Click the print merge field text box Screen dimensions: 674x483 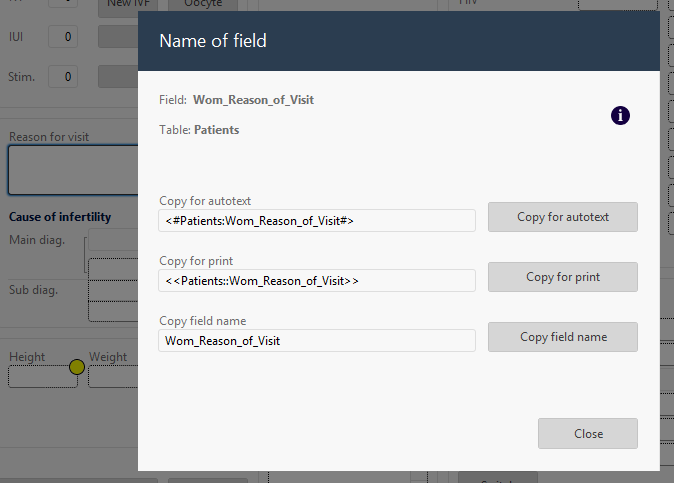coord(317,281)
